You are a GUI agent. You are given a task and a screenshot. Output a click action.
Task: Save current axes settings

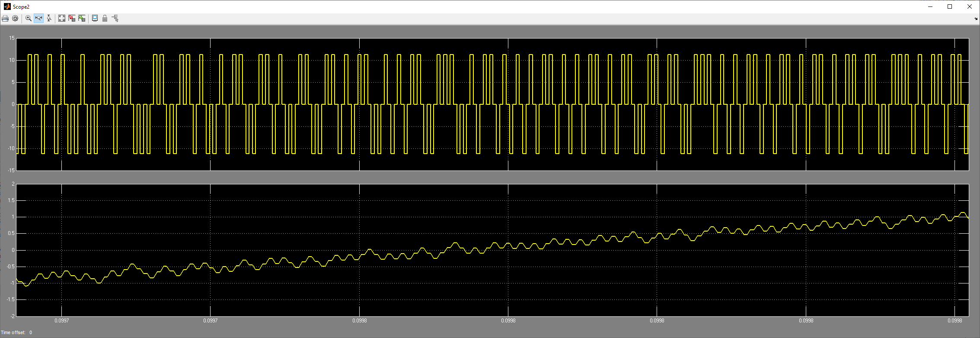[72, 18]
